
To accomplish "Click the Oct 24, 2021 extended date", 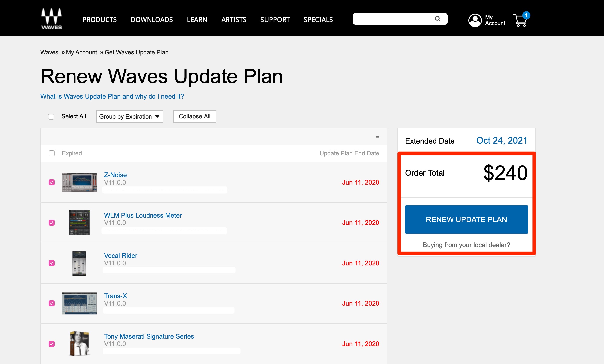I will [502, 141].
